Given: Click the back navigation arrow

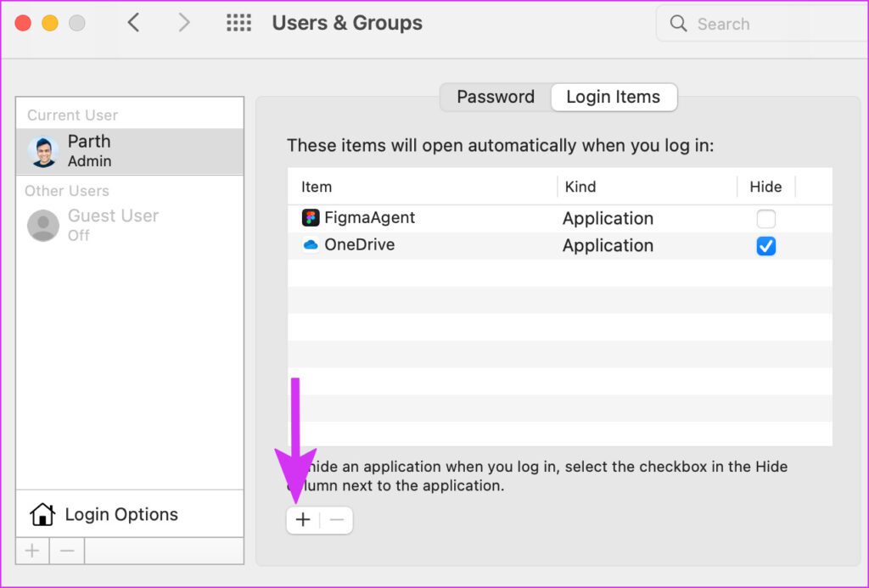Looking at the screenshot, I should (x=135, y=23).
